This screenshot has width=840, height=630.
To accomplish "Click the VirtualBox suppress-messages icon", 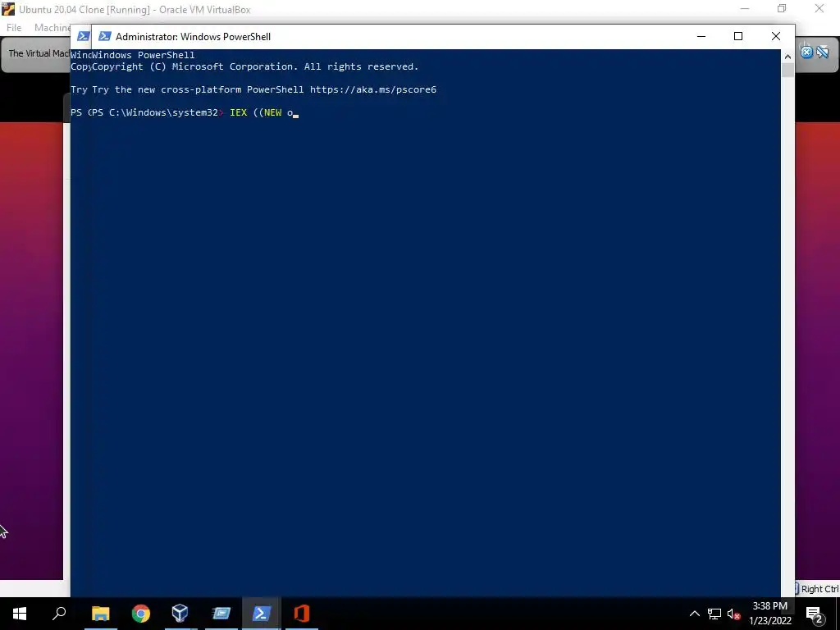I will click(823, 52).
